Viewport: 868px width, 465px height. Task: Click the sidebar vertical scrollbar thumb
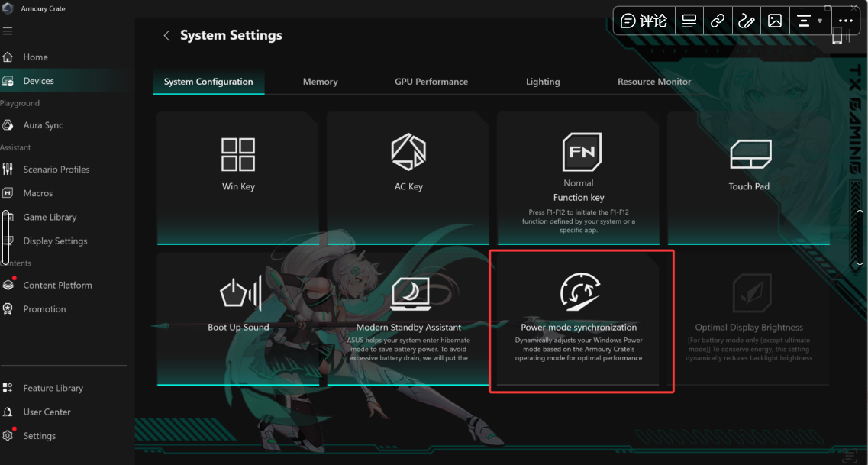click(5, 237)
